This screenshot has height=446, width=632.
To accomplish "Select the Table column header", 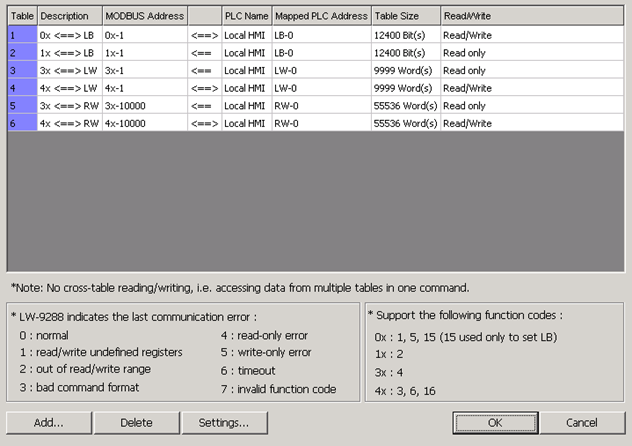I will pyautogui.click(x=23, y=16).
